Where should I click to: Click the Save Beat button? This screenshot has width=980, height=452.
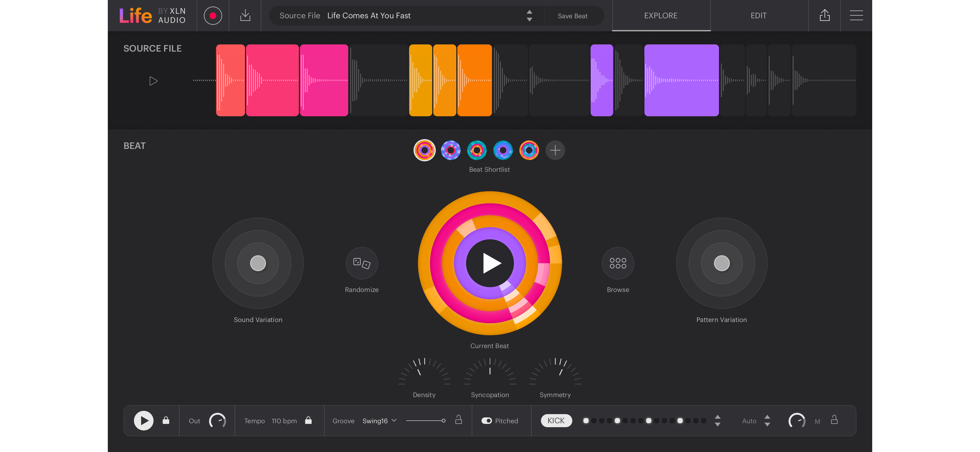click(572, 16)
